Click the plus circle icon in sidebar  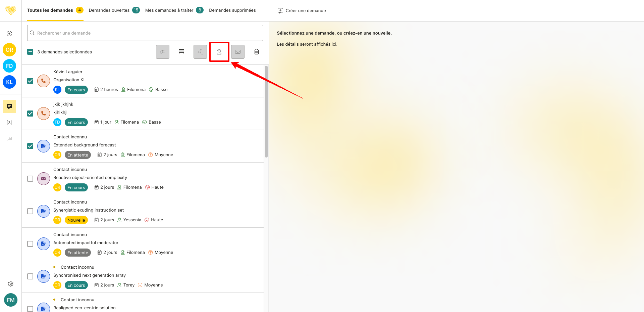(x=9, y=34)
